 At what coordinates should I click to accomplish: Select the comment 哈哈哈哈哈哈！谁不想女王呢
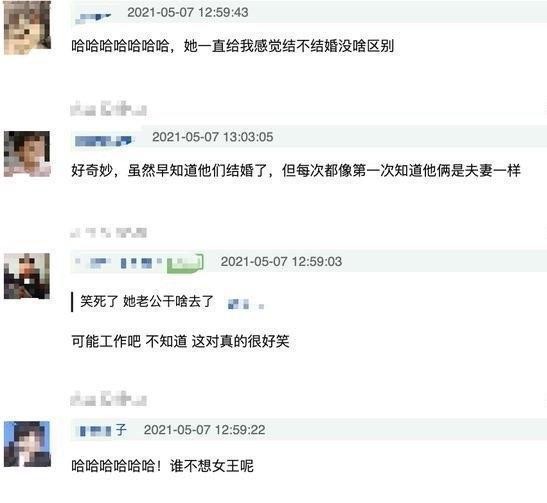(x=162, y=466)
